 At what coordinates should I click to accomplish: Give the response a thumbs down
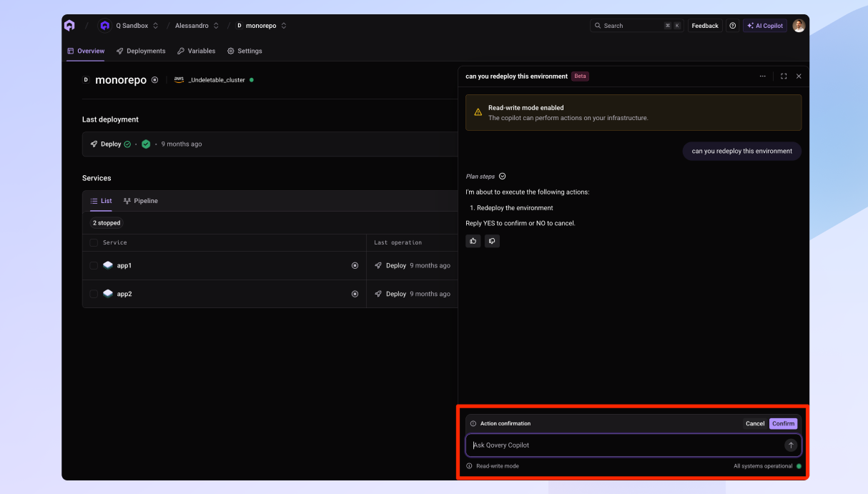coord(492,241)
